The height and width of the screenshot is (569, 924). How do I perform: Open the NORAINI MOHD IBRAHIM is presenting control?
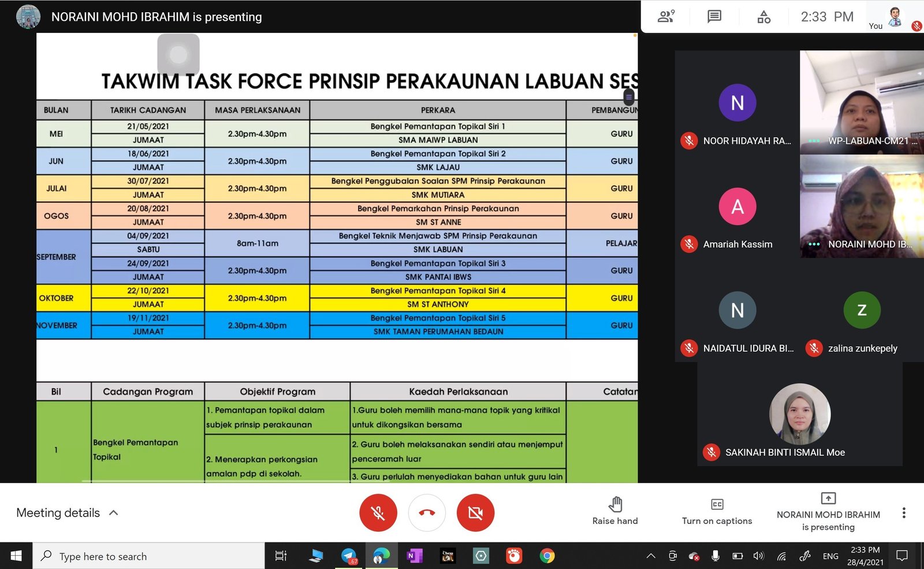point(828,512)
